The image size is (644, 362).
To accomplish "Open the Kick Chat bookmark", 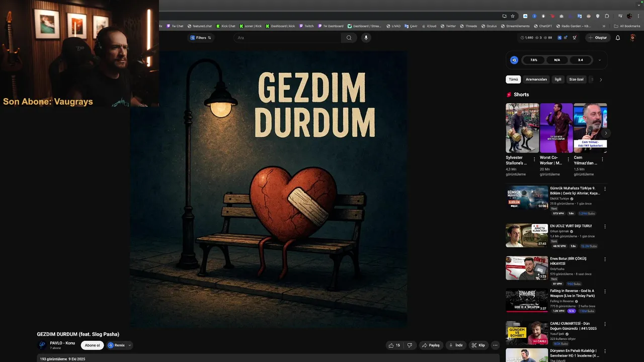I will point(226,26).
